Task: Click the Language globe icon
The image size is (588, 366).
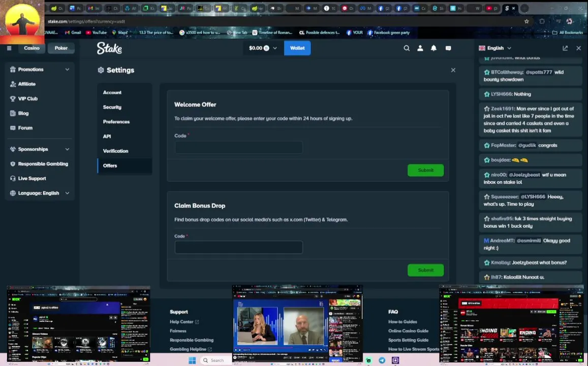Action: click(13, 193)
